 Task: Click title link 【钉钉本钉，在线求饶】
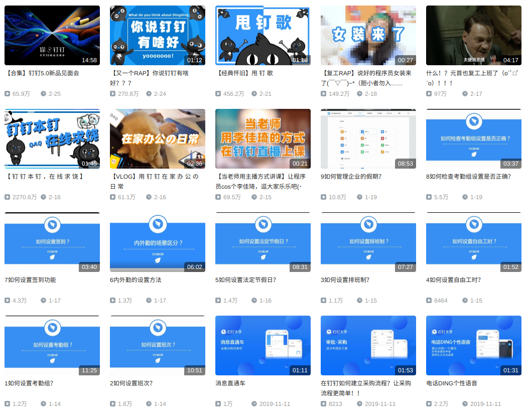point(44,177)
